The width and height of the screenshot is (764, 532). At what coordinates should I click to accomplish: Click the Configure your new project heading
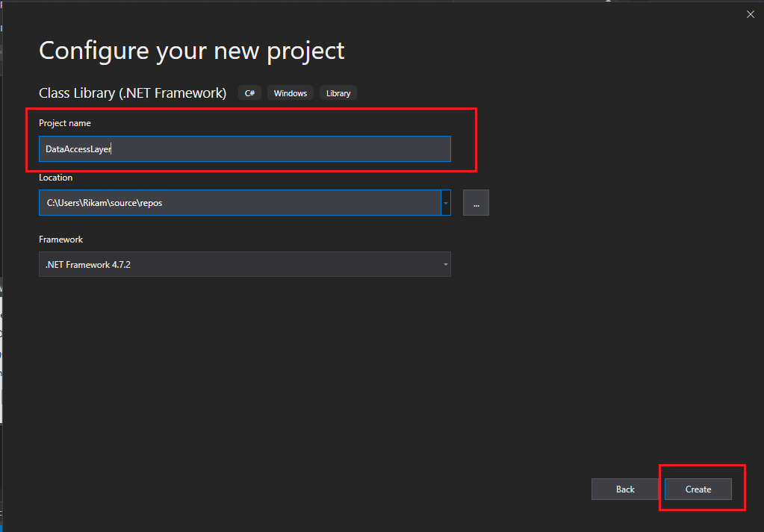(191, 50)
